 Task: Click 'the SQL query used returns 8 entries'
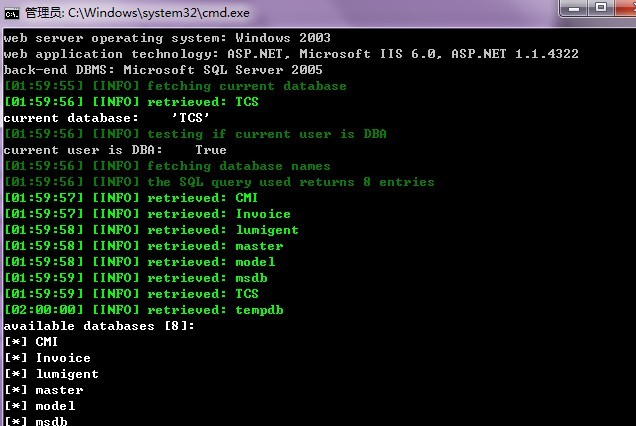point(219,182)
